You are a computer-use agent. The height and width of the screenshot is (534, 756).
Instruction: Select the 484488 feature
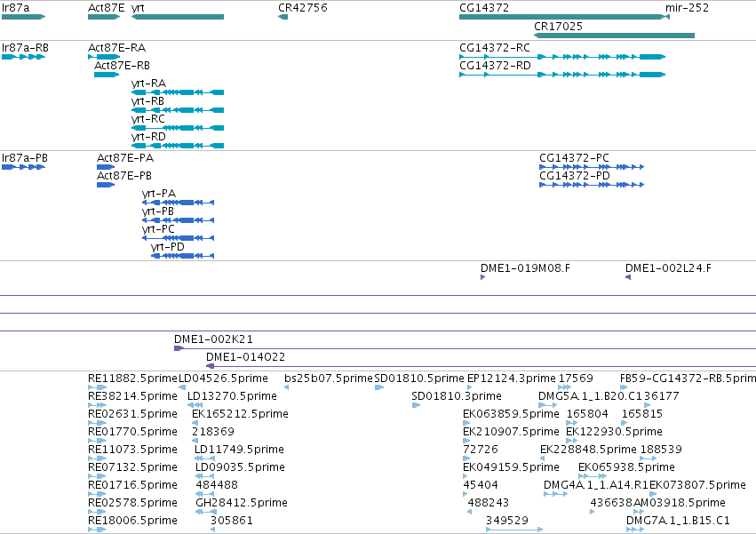tap(205, 494)
